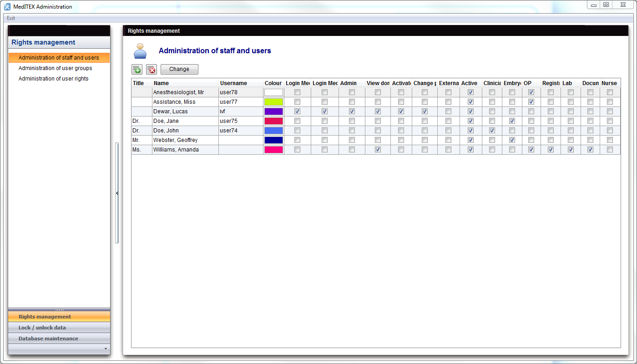
Task: Switch to Database maintenance section
Action: 59,339
